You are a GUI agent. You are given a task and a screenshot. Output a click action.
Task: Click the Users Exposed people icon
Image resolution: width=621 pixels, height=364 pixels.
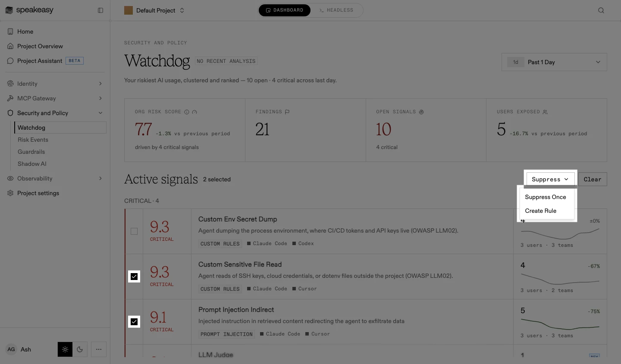pos(545,112)
